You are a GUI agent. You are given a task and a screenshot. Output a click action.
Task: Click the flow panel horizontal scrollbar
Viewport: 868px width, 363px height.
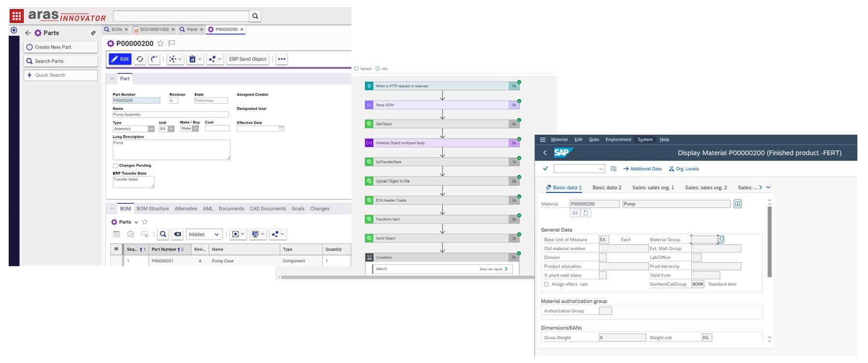pyautogui.click(x=407, y=278)
